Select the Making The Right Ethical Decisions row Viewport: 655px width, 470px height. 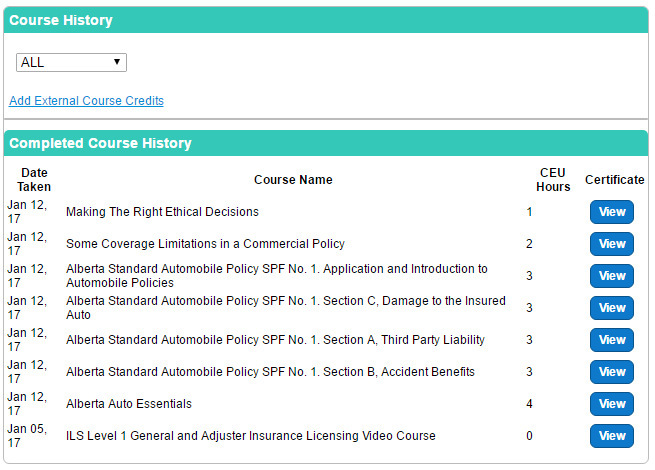coord(162,212)
